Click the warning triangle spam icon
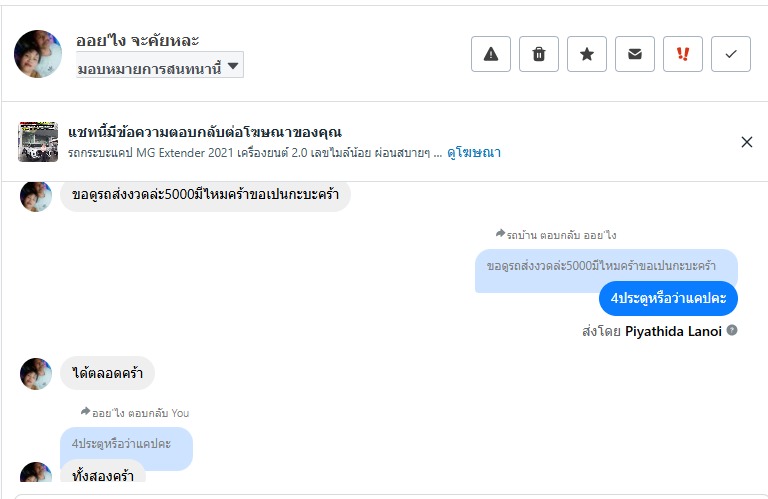The height and width of the screenshot is (499, 768). (491, 54)
